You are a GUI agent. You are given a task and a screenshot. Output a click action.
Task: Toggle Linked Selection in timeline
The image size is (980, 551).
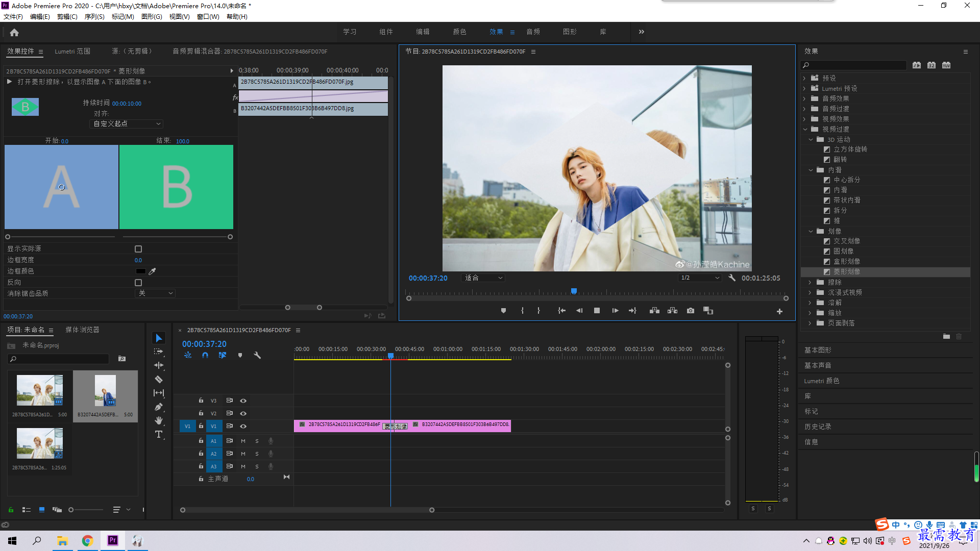[223, 355]
